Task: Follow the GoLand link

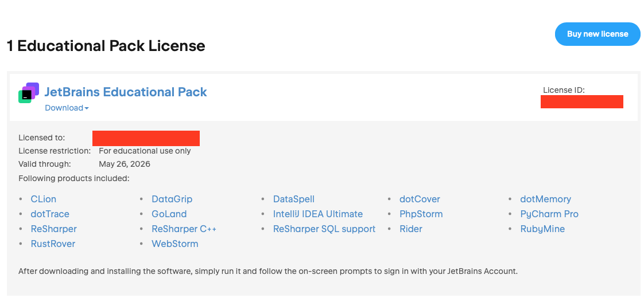Action: [169, 214]
